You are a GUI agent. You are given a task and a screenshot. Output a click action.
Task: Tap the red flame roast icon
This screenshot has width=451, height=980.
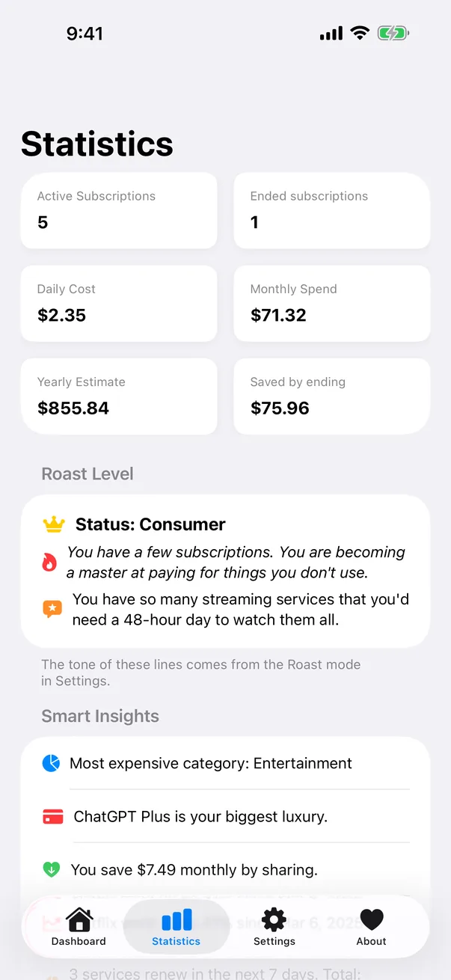pyautogui.click(x=49, y=563)
